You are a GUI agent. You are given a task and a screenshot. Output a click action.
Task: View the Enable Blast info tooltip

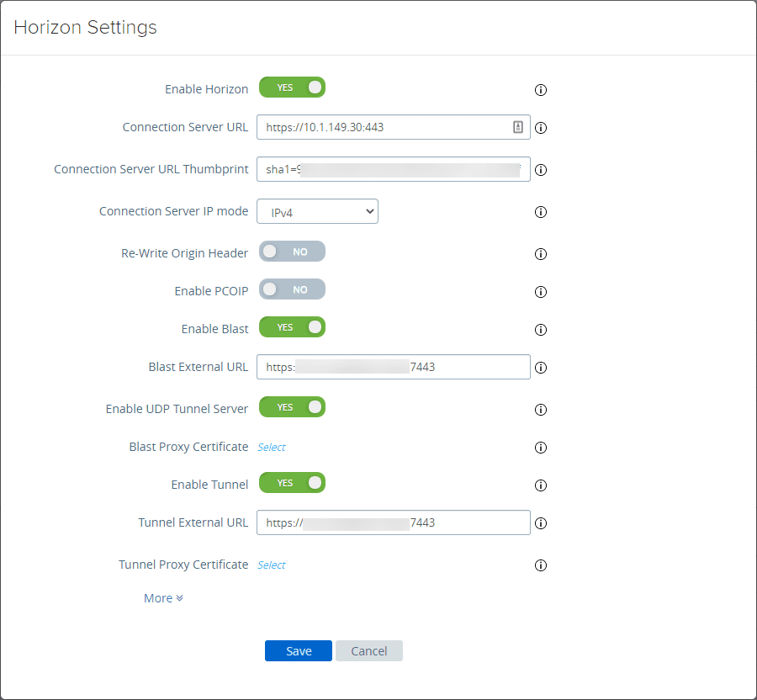[541, 330]
